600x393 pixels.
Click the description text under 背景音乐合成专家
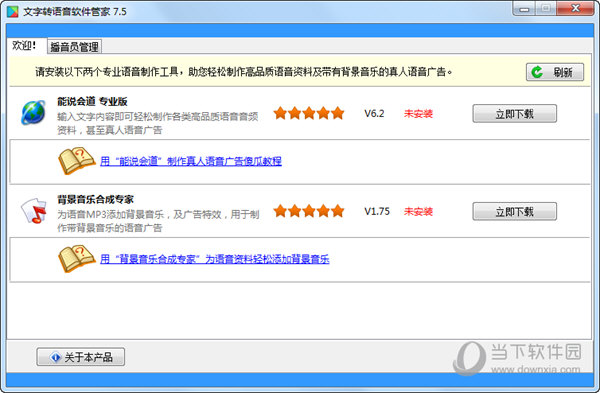[158, 221]
